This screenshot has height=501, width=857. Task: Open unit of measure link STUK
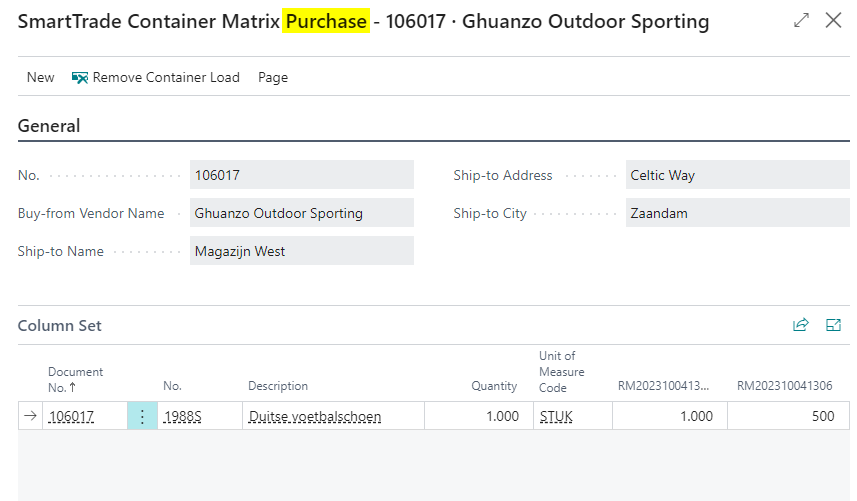(x=556, y=416)
